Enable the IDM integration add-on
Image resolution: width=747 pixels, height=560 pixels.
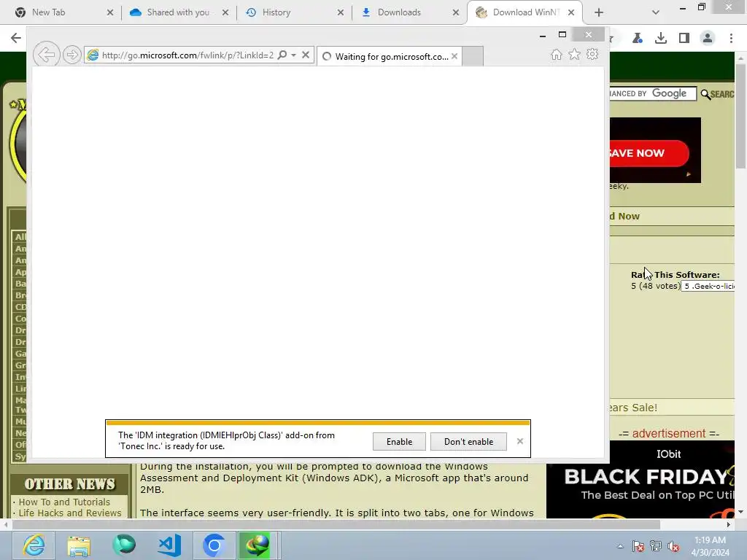pos(399,441)
